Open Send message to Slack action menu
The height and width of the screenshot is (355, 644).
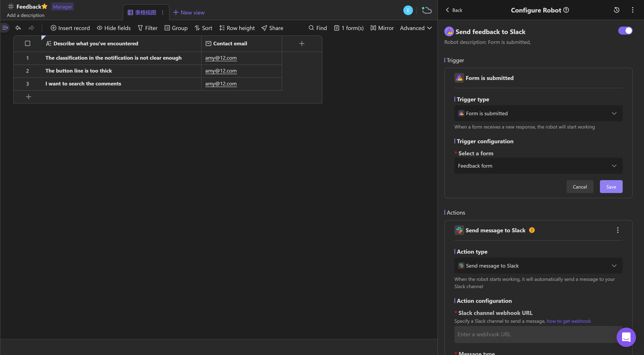tap(618, 230)
